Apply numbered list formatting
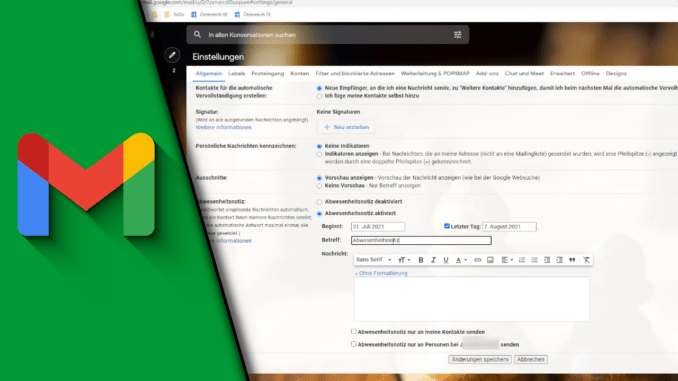The height and width of the screenshot is (381, 678). [522, 260]
